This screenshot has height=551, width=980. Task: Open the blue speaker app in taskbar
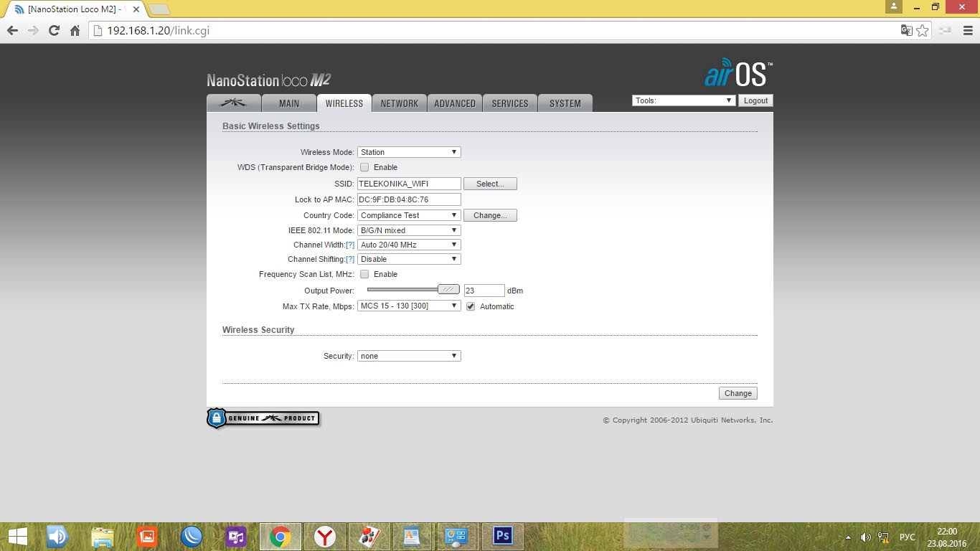click(57, 536)
